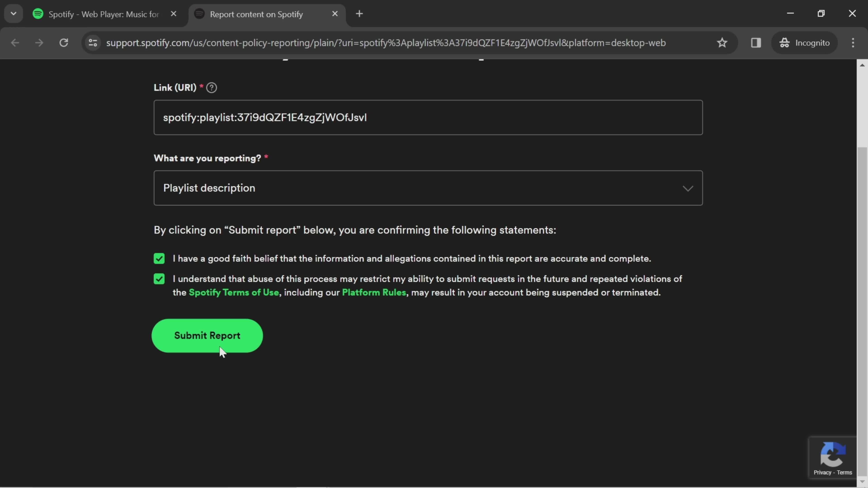Image resolution: width=868 pixels, height=488 pixels.
Task: Open reCAPTCHA Privacy link
Action: point(822,472)
